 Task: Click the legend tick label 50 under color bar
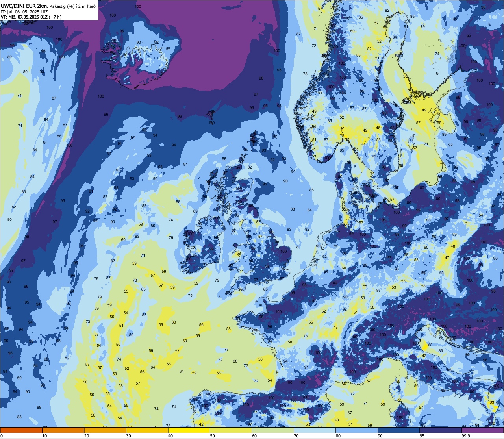pos(212,436)
